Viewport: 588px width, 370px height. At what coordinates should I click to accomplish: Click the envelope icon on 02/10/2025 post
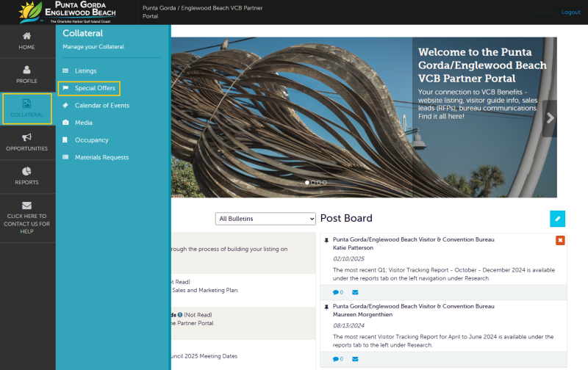pos(355,292)
